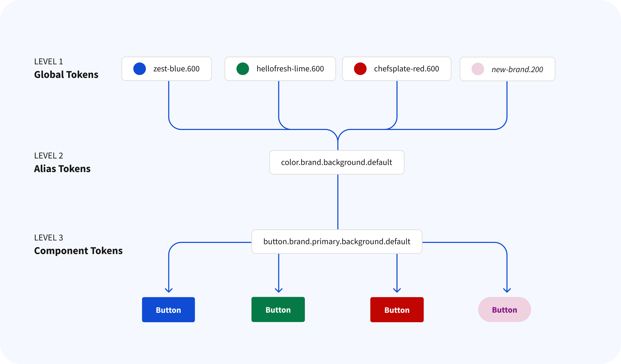
Task: Select the zest-blue.600 token label
Action: [x=176, y=69]
